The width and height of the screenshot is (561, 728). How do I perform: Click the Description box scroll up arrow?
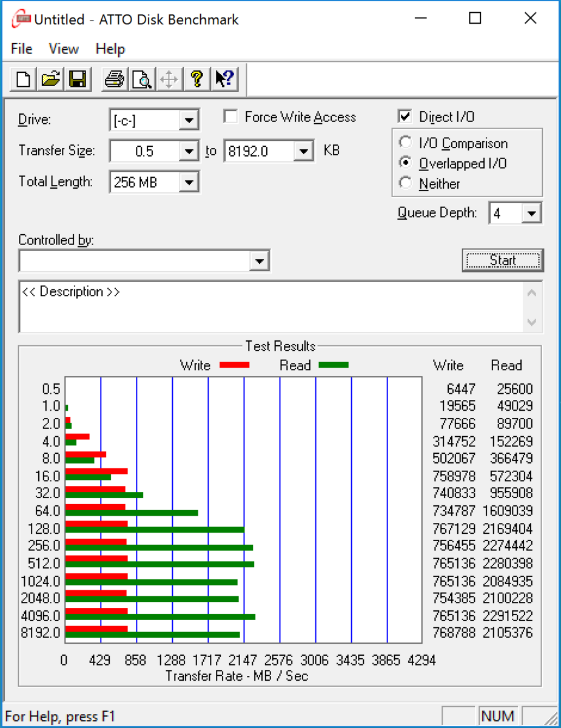click(x=532, y=293)
